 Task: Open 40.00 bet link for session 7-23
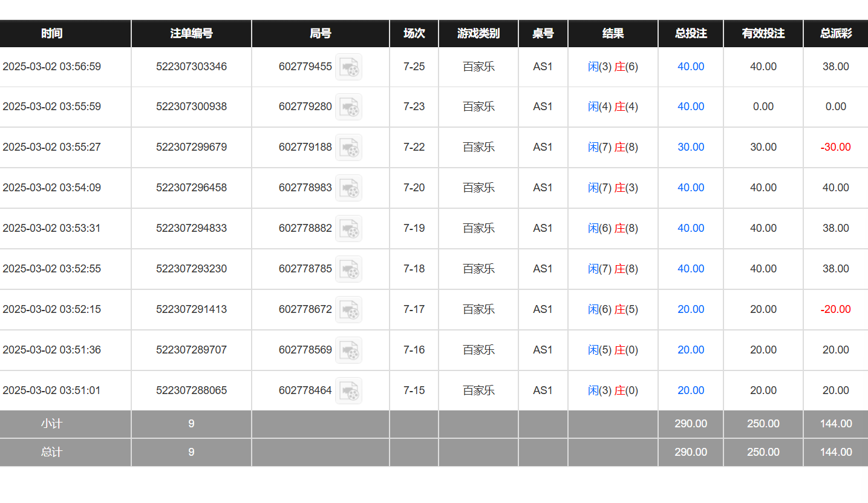click(x=690, y=107)
